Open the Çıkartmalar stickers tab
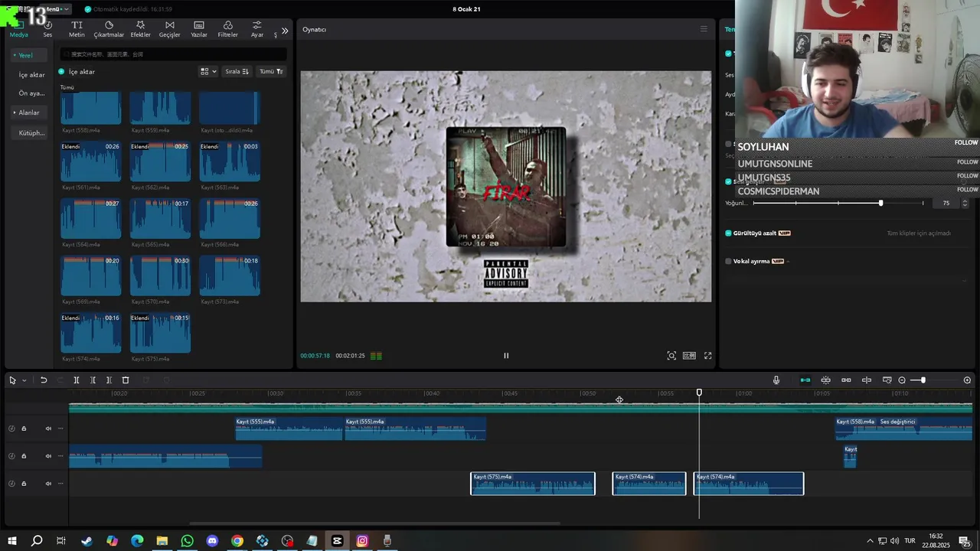The width and height of the screenshot is (980, 551). click(x=109, y=29)
